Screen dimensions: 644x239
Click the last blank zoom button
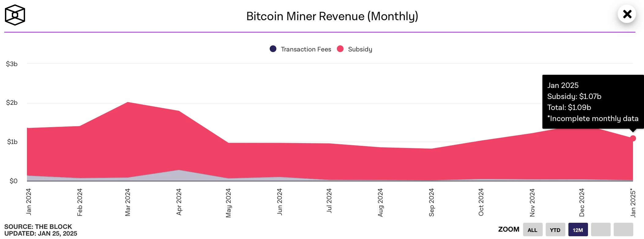[623, 230]
